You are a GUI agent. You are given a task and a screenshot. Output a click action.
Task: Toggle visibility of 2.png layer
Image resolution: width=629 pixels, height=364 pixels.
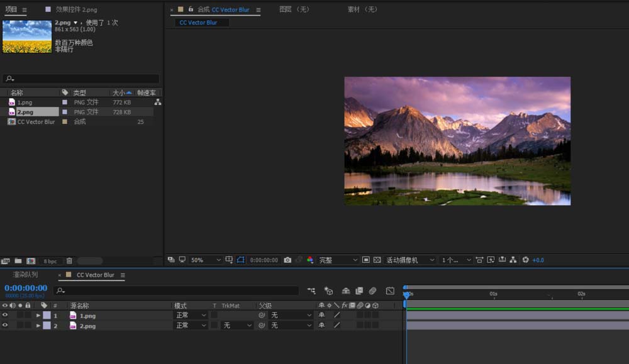tap(5, 326)
